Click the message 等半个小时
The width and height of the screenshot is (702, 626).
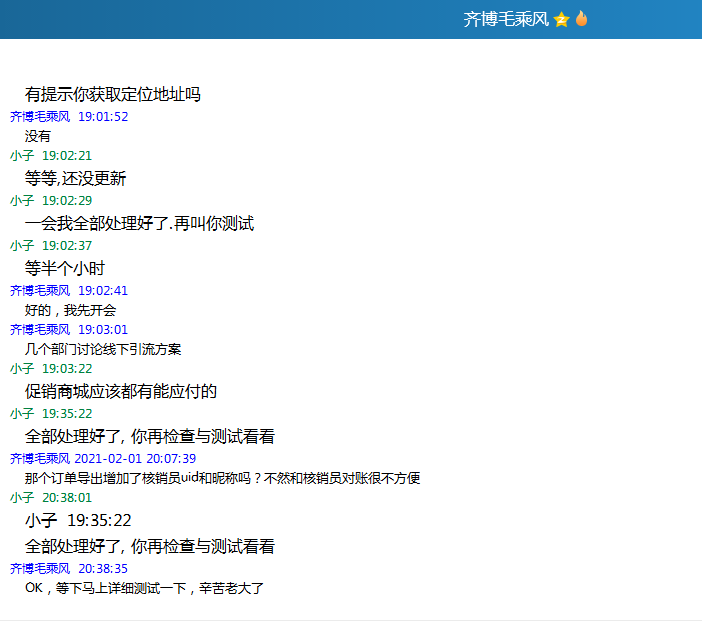[65, 269]
